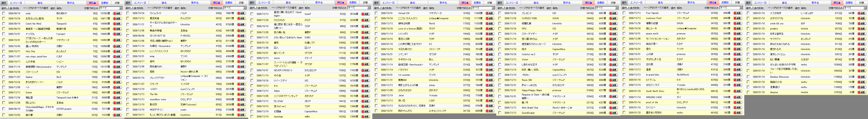Vote for wing by てつや

tap(241, 57)
